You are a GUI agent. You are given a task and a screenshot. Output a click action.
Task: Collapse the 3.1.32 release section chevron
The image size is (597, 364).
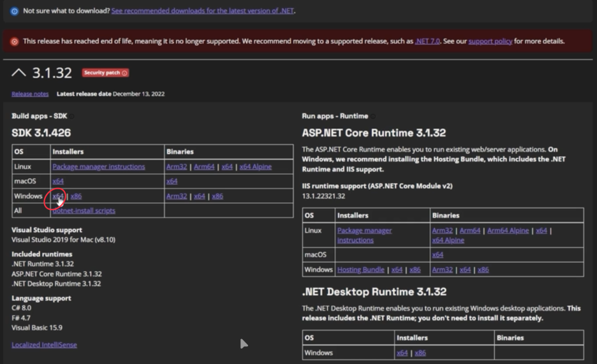pyautogui.click(x=18, y=72)
